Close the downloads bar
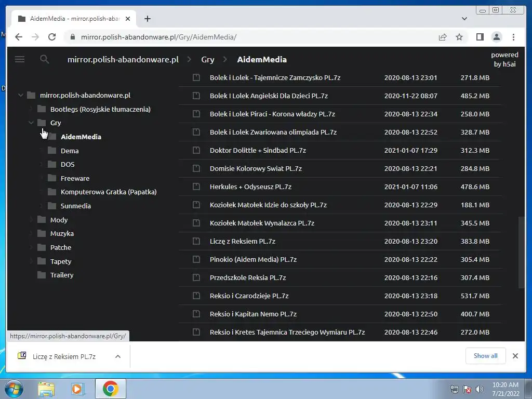 pos(515,356)
